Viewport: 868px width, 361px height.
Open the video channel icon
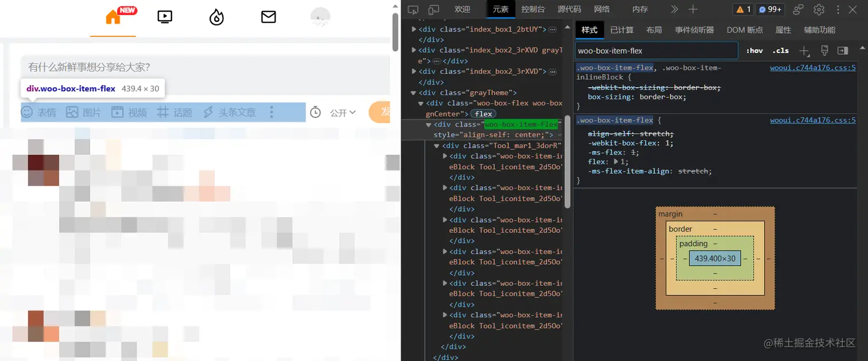click(165, 17)
